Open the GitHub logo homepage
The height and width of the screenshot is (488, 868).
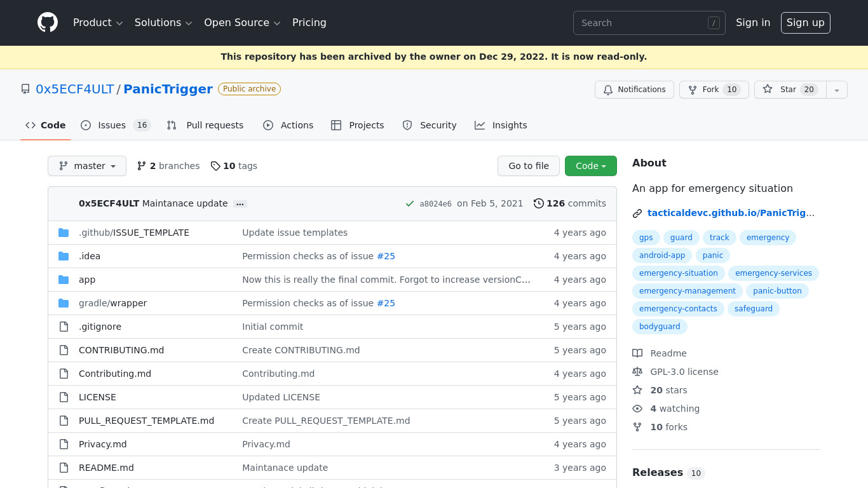[48, 23]
